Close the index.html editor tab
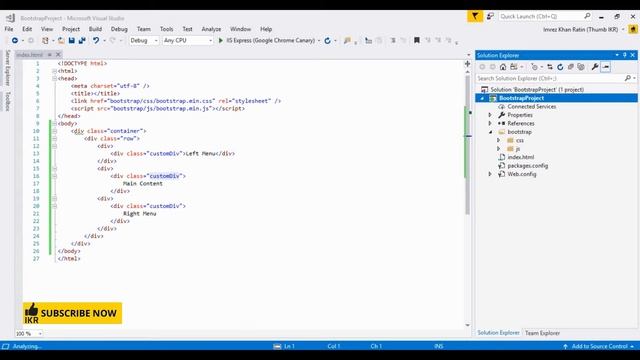Viewport: 640px width, 360px height. [58, 54]
